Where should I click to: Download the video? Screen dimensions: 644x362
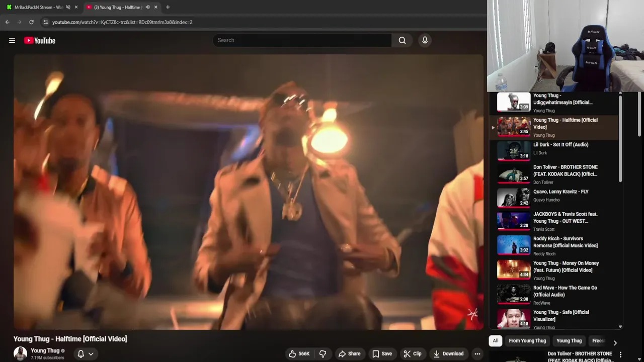[x=448, y=353]
